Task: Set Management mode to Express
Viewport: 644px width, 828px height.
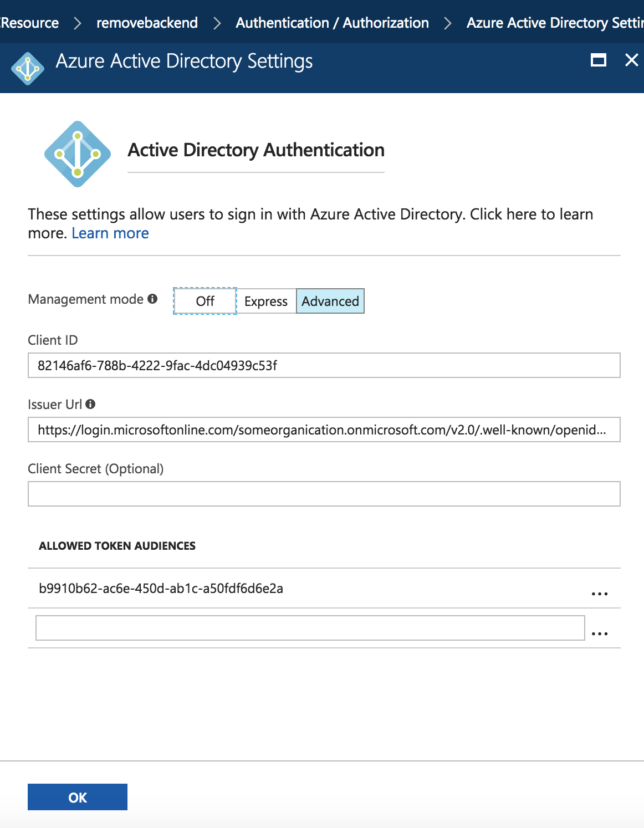Action: click(266, 301)
